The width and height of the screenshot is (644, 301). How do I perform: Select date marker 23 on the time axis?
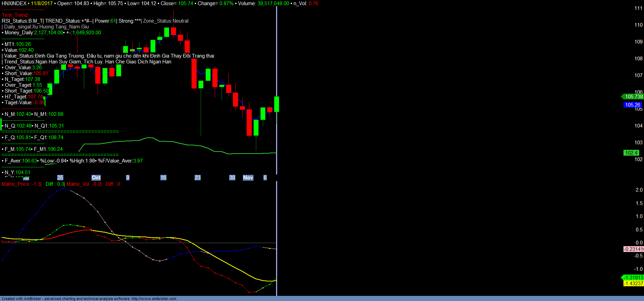coord(198,178)
